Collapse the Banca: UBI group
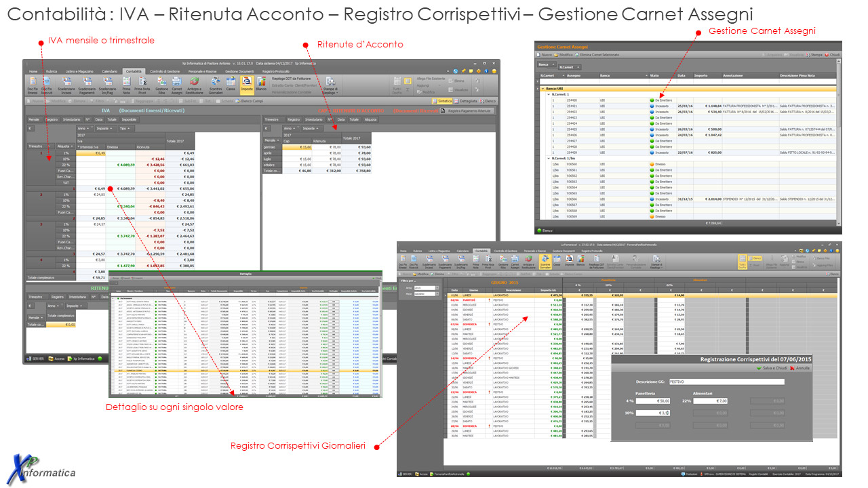The width and height of the screenshot is (868, 488). click(x=542, y=88)
